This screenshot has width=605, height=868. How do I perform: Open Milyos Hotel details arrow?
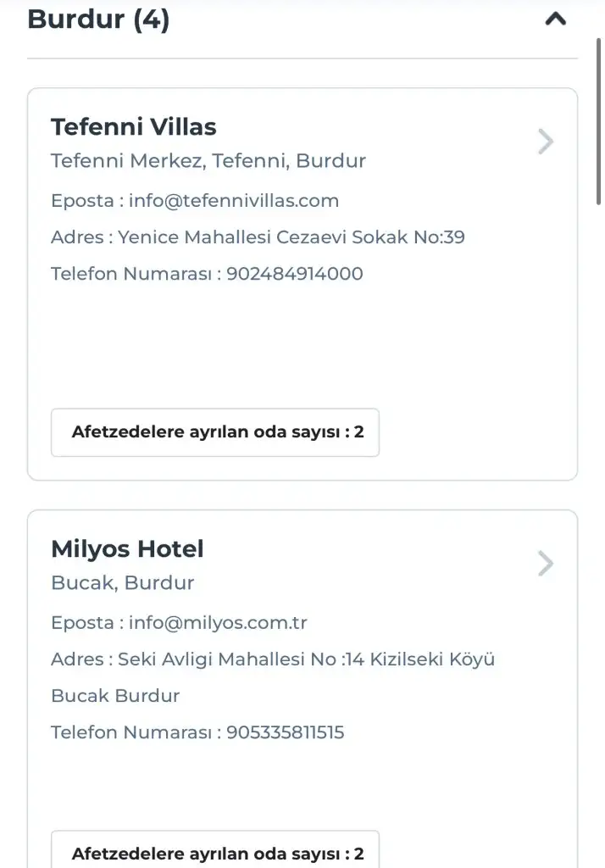(546, 564)
